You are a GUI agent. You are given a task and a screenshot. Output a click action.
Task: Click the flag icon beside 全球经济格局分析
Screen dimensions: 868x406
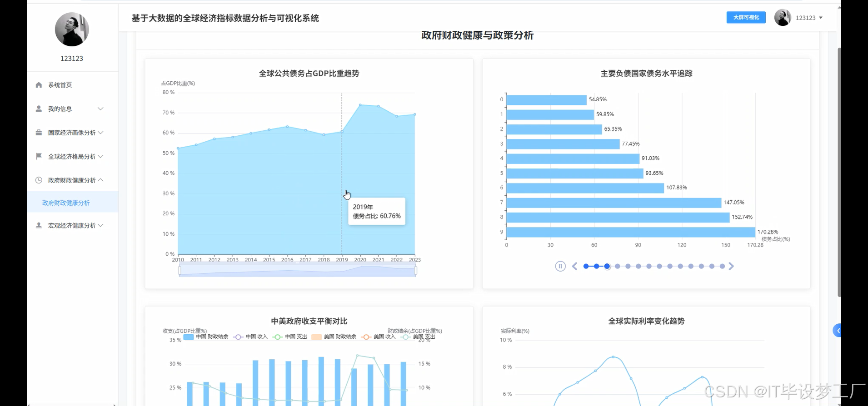39,156
